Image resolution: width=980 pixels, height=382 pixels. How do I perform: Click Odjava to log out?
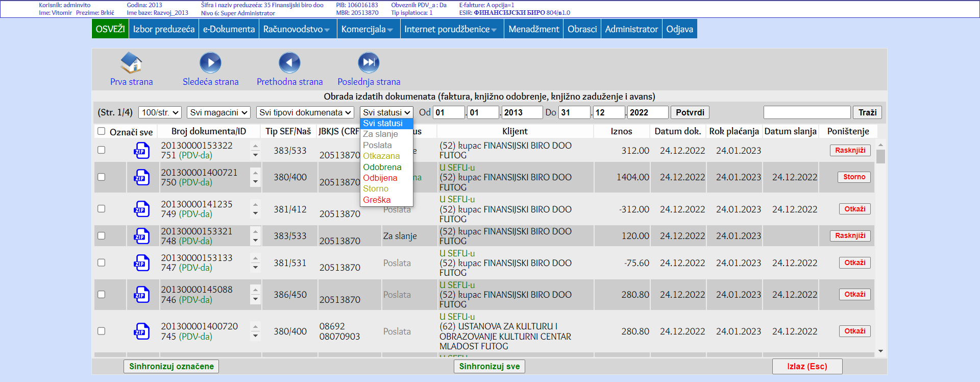click(x=680, y=29)
